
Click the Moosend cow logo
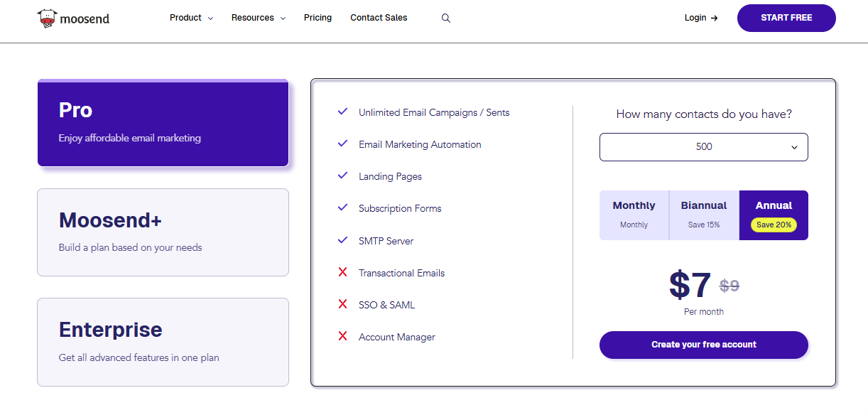coord(47,18)
